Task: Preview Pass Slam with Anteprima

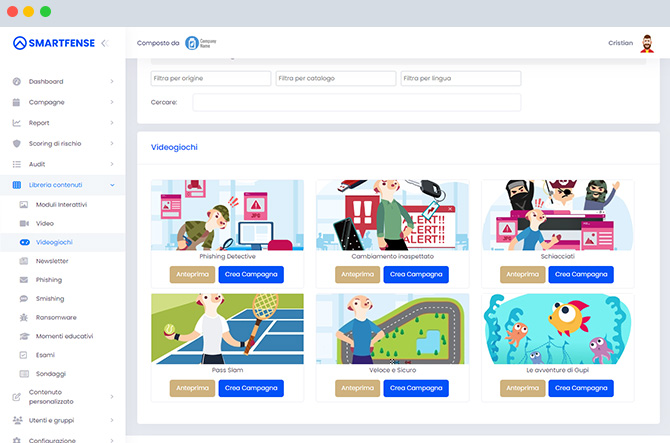Action: coord(192,388)
